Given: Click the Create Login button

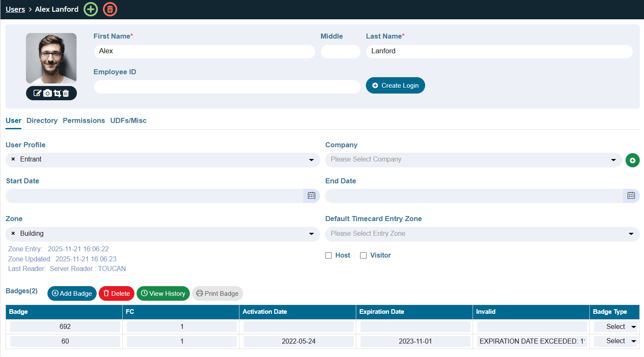Looking at the screenshot, I should point(395,86).
